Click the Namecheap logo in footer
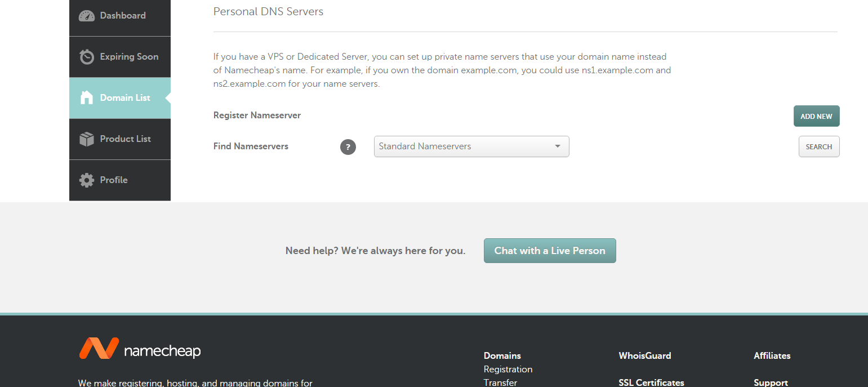Image resolution: width=868 pixels, height=387 pixels. pos(140,349)
